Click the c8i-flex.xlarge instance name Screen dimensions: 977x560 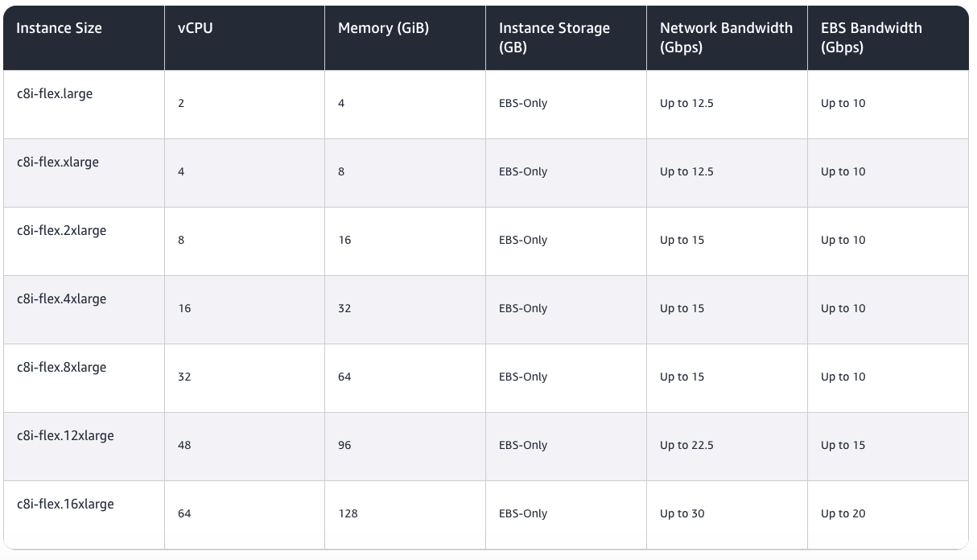click(x=58, y=163)
